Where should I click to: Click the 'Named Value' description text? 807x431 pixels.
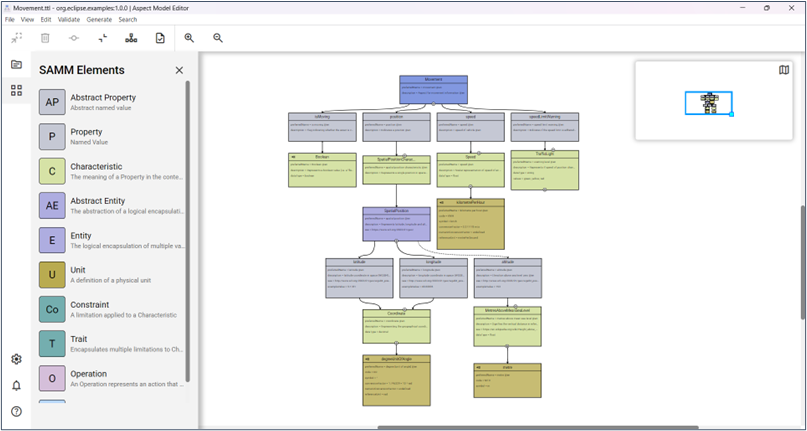tap(89, 142)
